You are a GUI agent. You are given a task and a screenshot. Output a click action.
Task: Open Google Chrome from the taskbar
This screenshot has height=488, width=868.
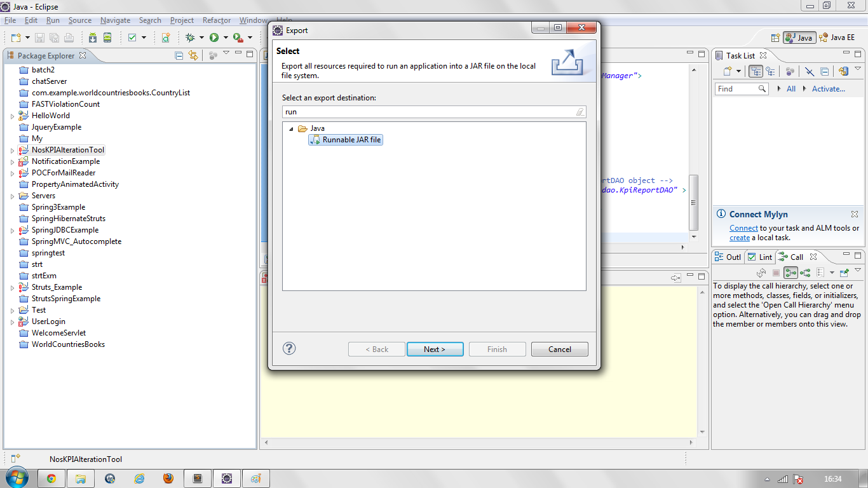(51, 478)
